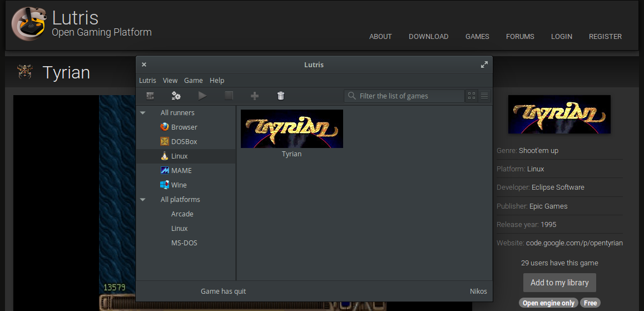
Task: Click the Tyrian banner on the web page
Action: [559, 114]
